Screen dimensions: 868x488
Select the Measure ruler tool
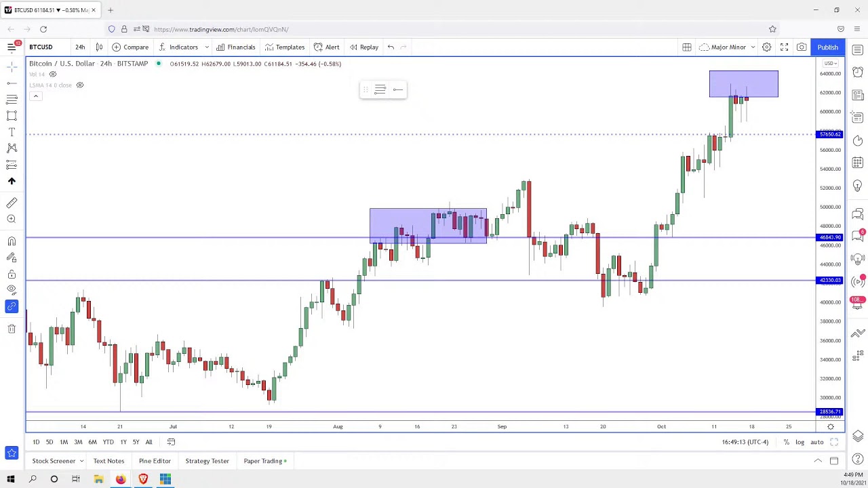(x=12, y=203)
